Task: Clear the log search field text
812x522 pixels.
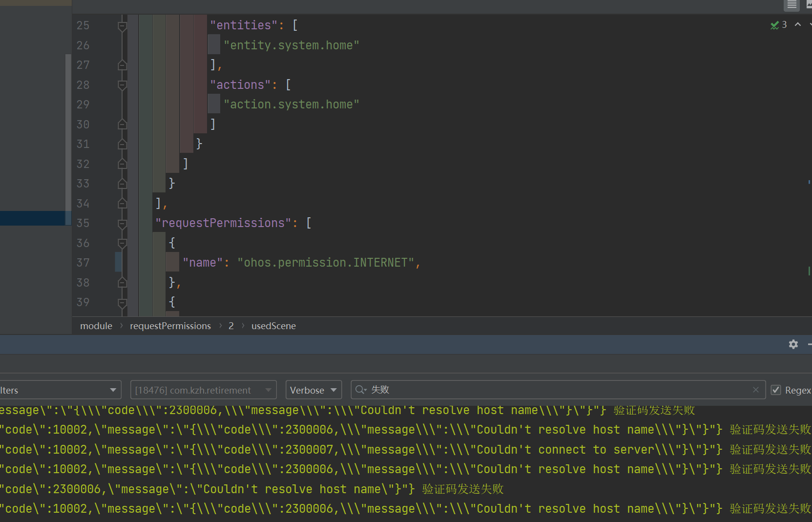Action: (x=756, y=390)
